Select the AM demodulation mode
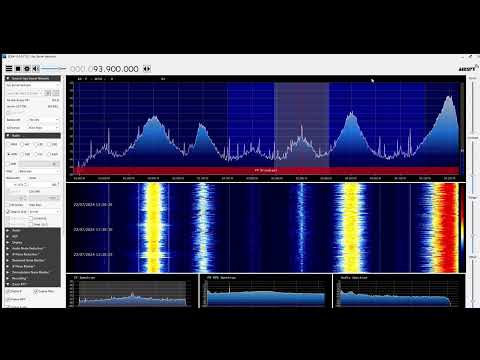480x360 pixels. [25, 144]
